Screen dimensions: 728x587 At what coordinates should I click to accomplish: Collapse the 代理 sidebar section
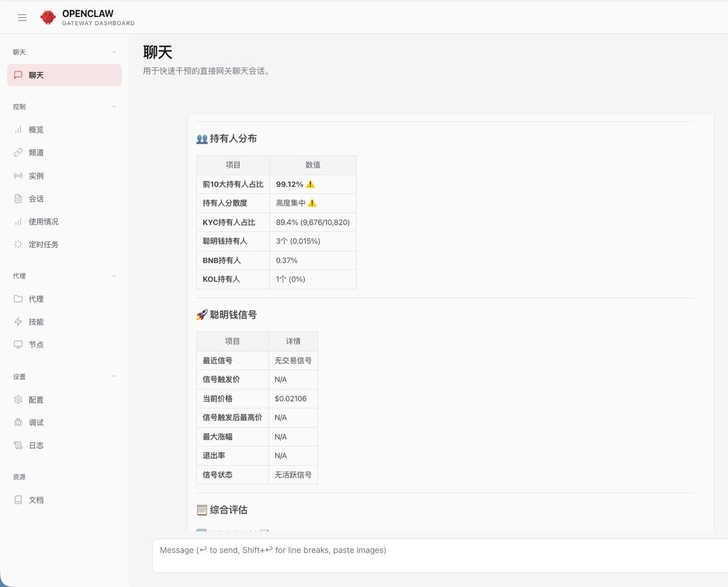pyautogui.click(x=114, y=276)
